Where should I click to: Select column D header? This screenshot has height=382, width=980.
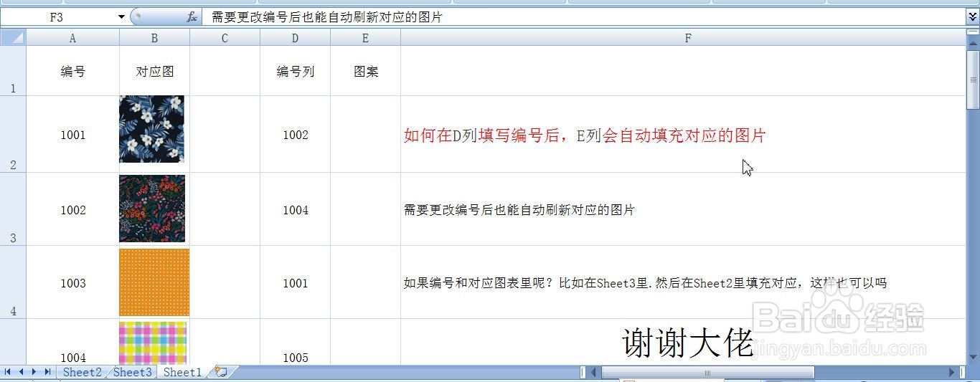(295, 38)
